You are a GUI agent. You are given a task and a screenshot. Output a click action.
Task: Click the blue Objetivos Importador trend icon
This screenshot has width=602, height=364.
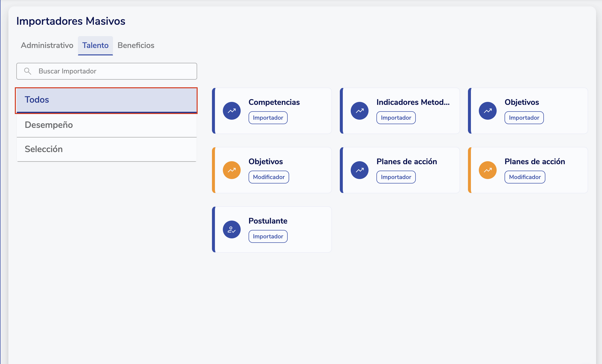[487, 111]
